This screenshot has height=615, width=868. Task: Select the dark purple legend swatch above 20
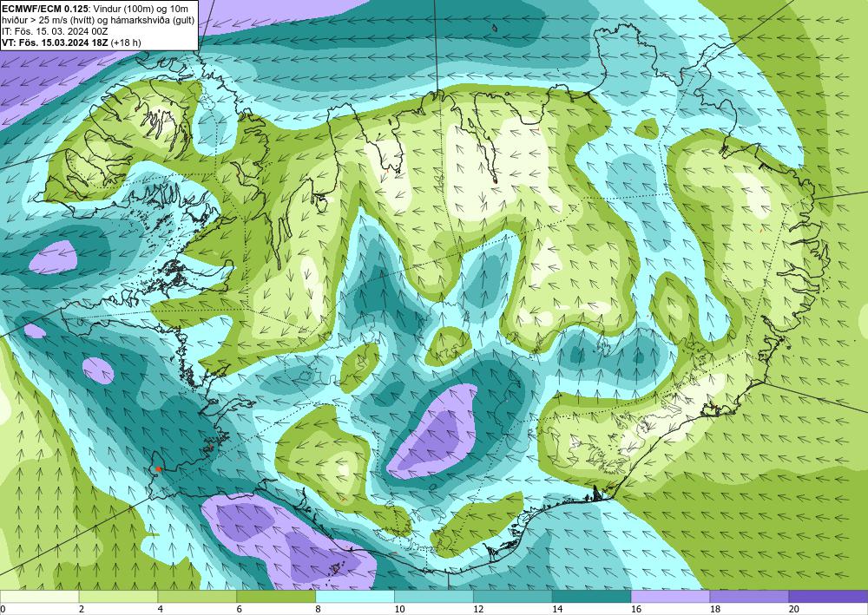coord(828,597)
